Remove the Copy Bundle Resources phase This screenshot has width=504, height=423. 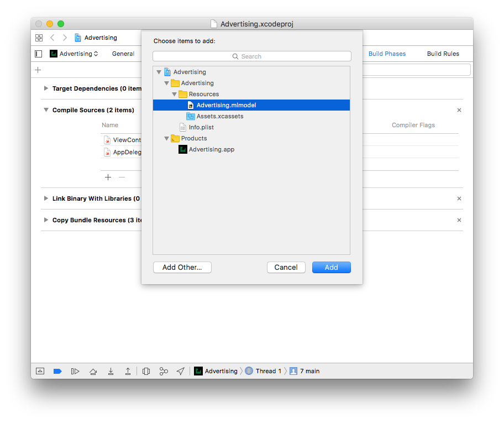point(459,220)
